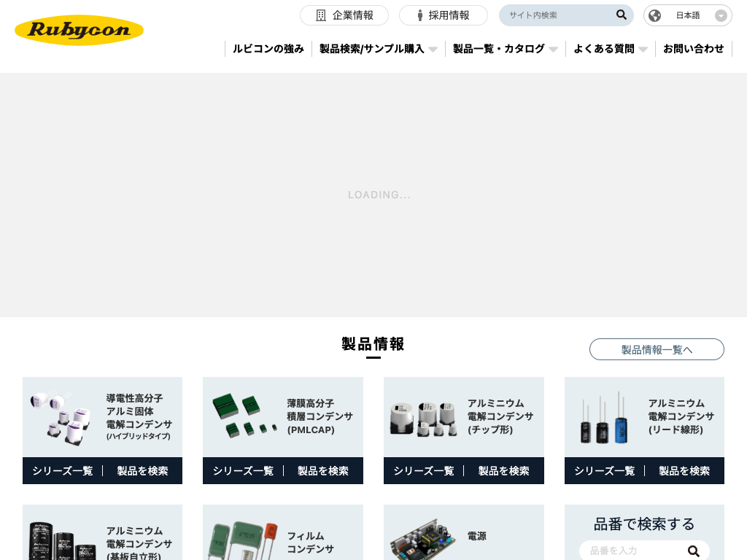Screen dimensions: 747x560
Task: Click the green PMLCAP capacitor image
Action: (x=241, y=416)
